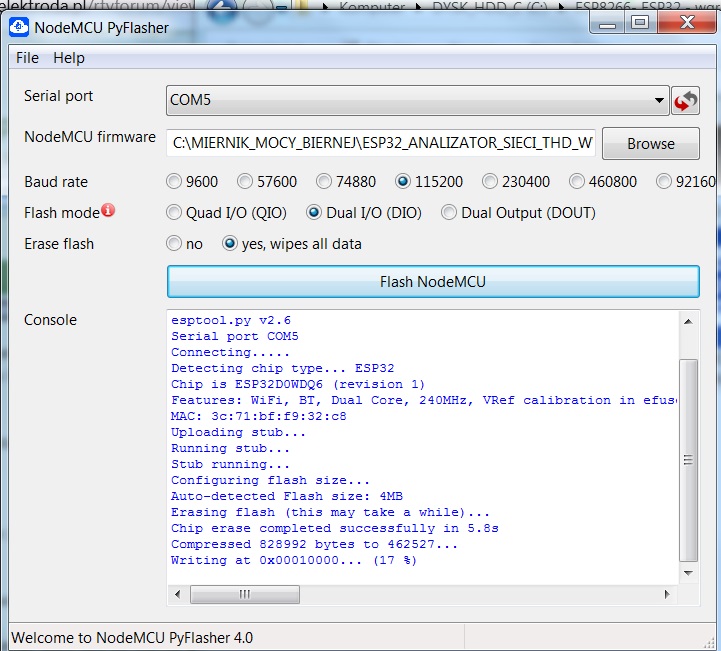Screen dimensions: 721x651
Task: Click 'Welcome to NodeMCU PyFlasher 4.0' status text
Action: tap(132, 638)
